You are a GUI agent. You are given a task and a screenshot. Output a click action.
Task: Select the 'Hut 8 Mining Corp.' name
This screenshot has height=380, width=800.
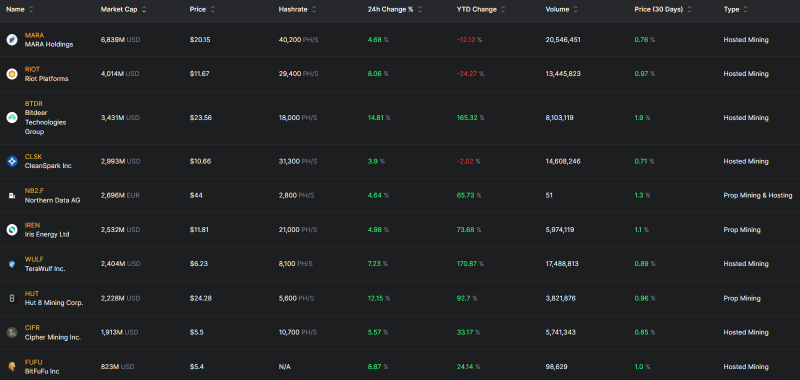(x=54, y=303)
